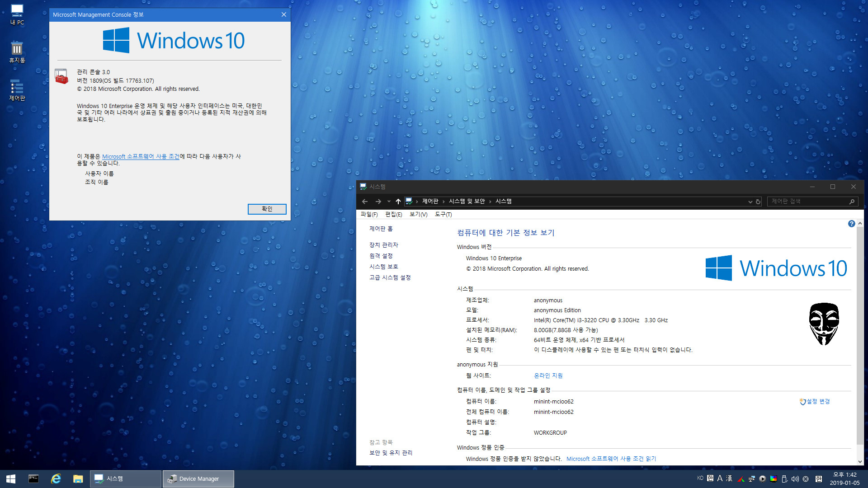The width and height of the screenshot is (868, 488).
Task: Go forward in the 시스템 window
Action: pos(378,202)
